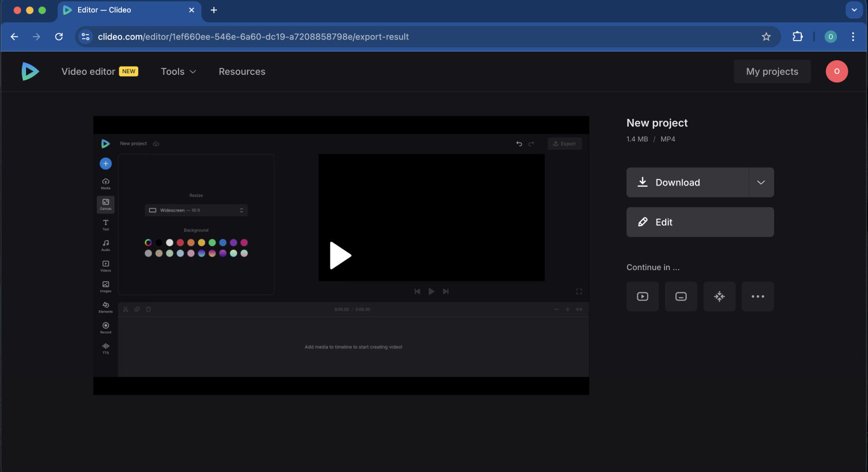Screen dimensions: 868x472
Task: Continue in the subtitles tool icon
Action: (x=681, y=296)
